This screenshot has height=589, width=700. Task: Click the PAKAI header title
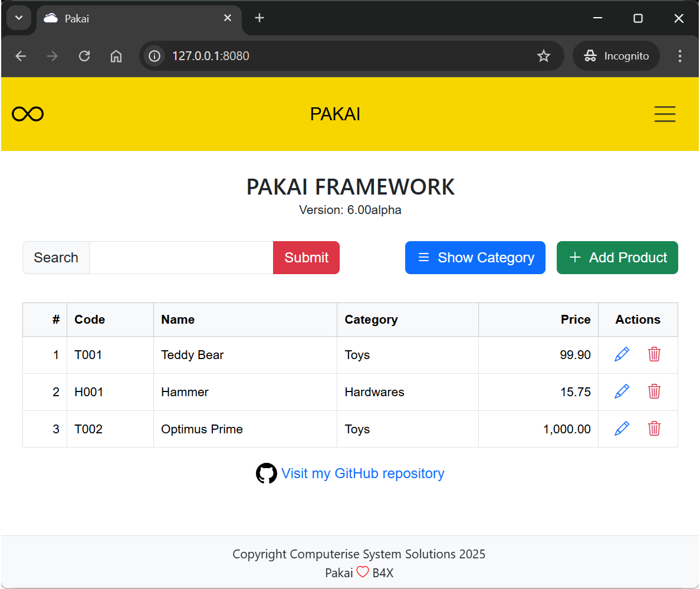336,114
